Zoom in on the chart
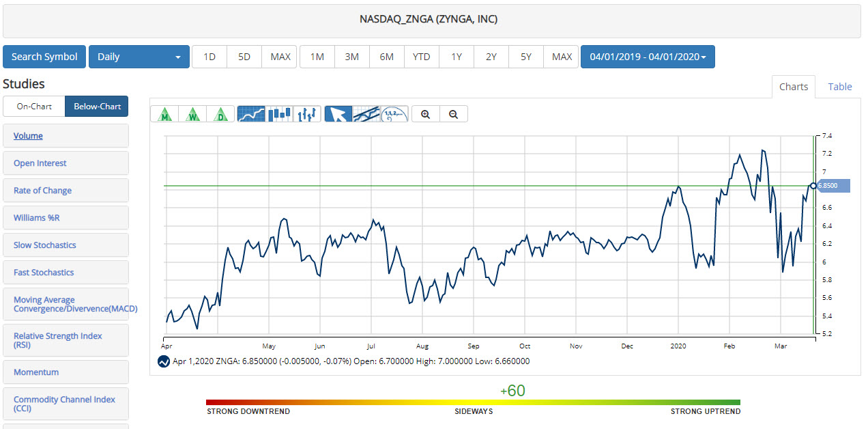 pos(426,114)
